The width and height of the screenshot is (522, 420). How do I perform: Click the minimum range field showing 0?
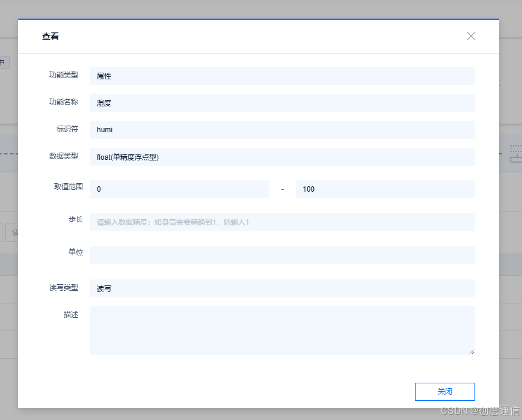point(180,189)
